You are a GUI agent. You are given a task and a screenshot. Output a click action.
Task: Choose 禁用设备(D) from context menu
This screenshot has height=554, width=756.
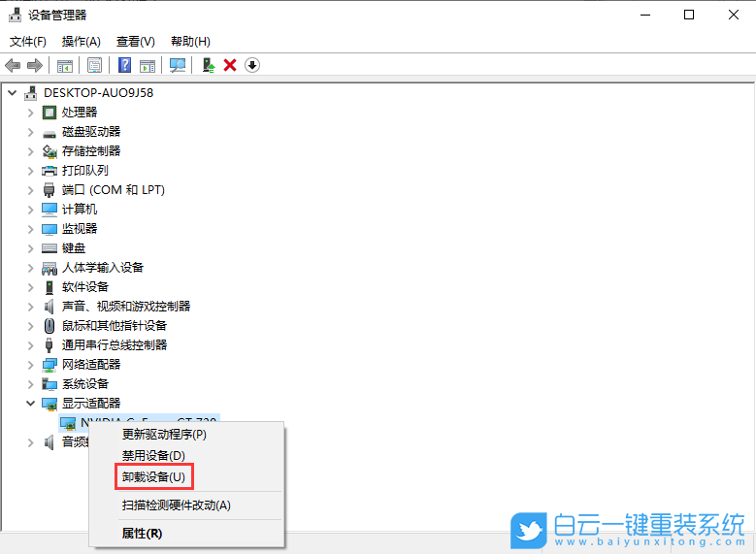pos(186,456)
